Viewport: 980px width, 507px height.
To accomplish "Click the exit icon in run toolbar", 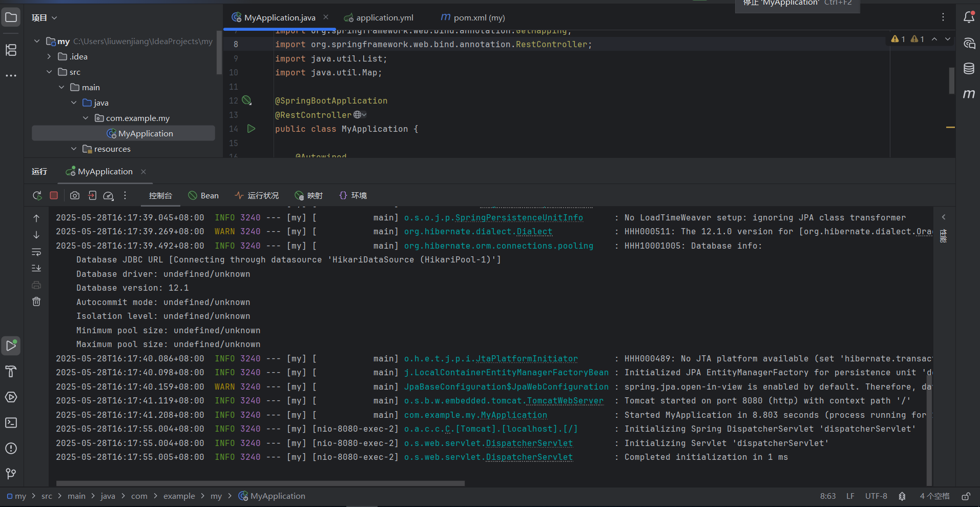I will (92, 195).
